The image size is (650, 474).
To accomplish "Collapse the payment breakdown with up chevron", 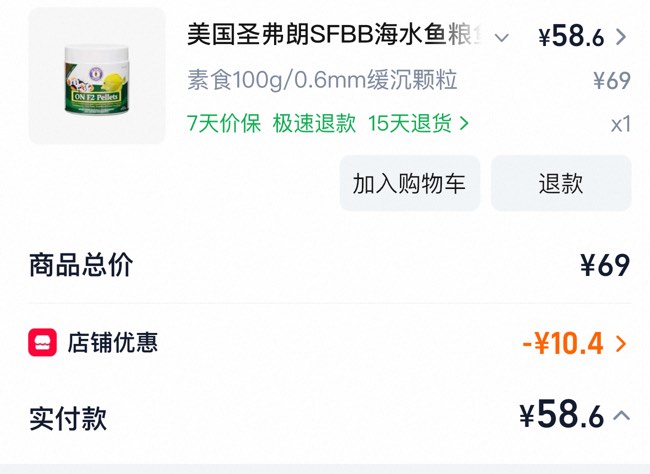I will coord(621,415).
